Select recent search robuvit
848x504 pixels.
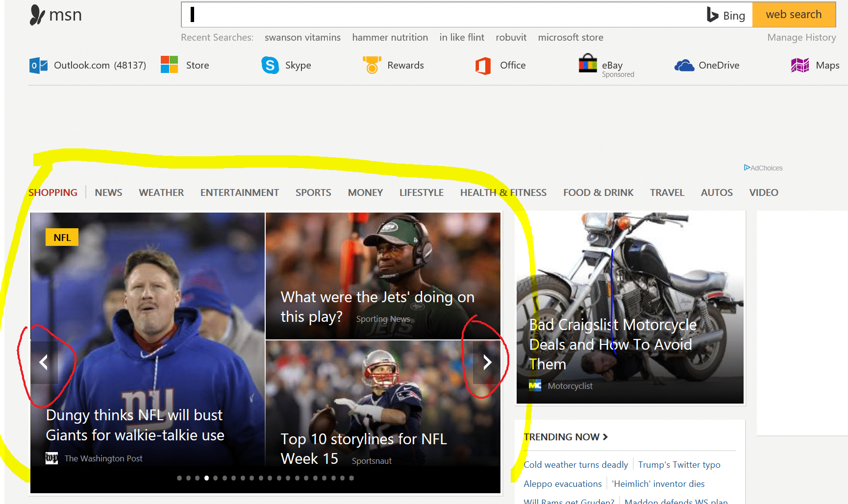point(511,37)
